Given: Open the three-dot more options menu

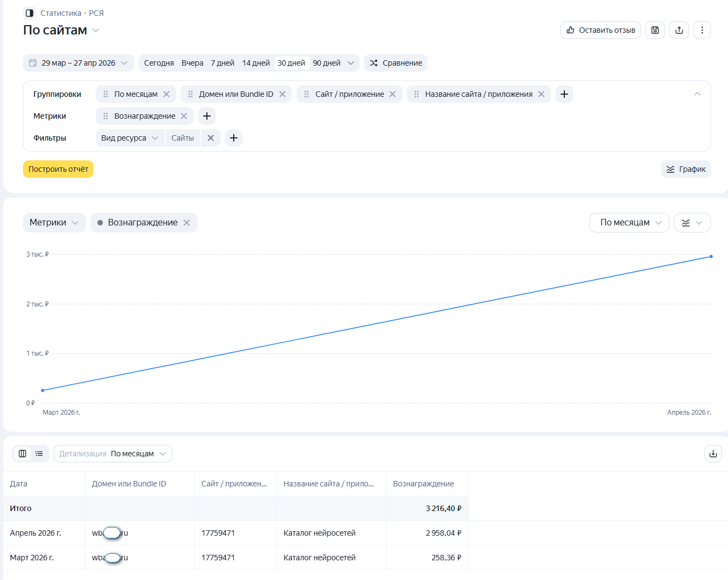Looking at the screenshot, I should [x=702, y=30].
